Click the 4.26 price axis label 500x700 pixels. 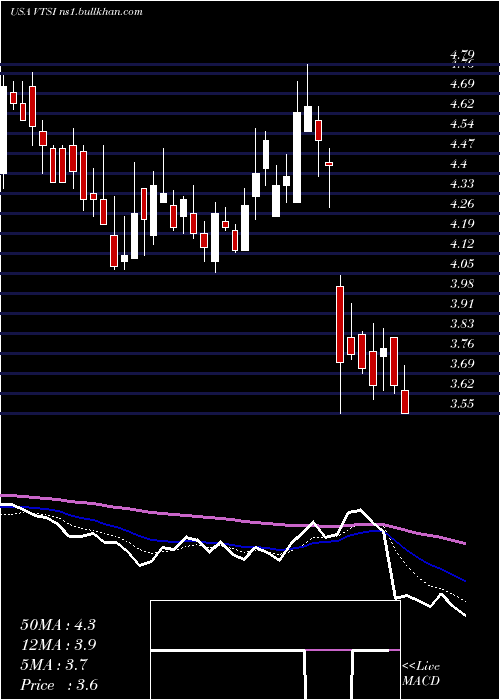point(462,204)
